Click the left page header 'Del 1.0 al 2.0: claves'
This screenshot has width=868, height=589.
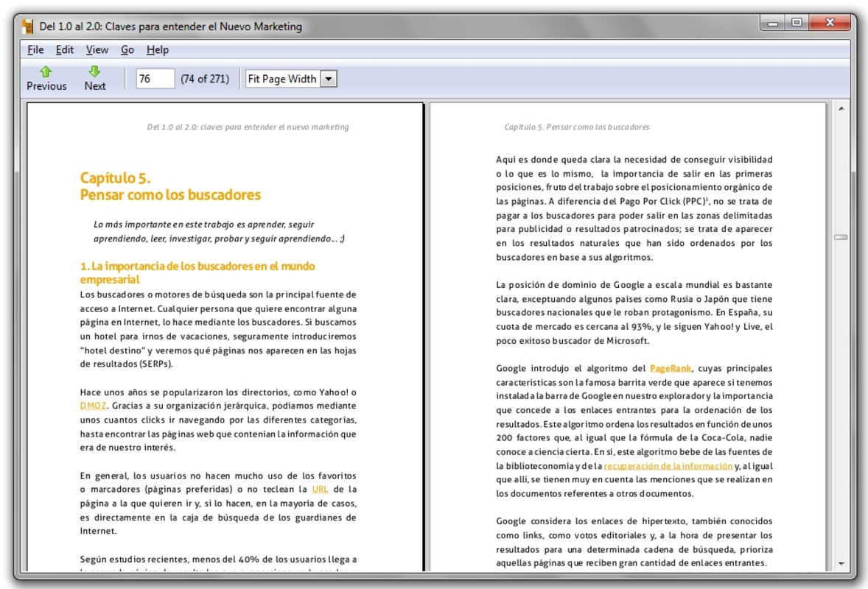pos(248,127)
